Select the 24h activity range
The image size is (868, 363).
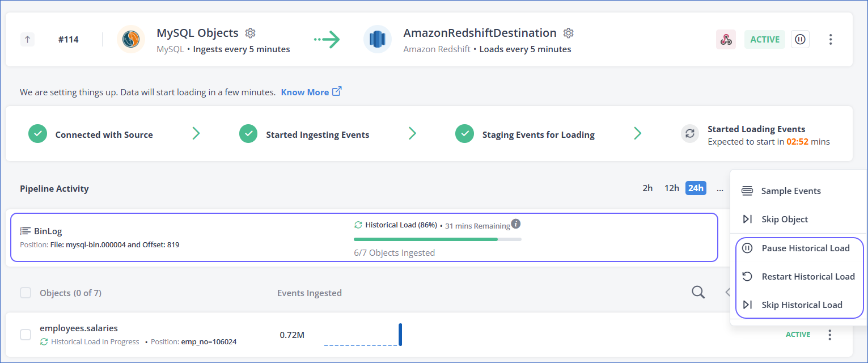pos(696,188)
